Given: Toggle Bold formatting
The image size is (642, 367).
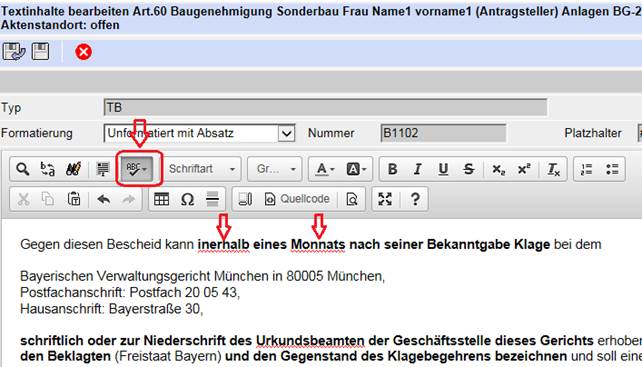Looking at the screenshot, I should (x=392, y=169).
